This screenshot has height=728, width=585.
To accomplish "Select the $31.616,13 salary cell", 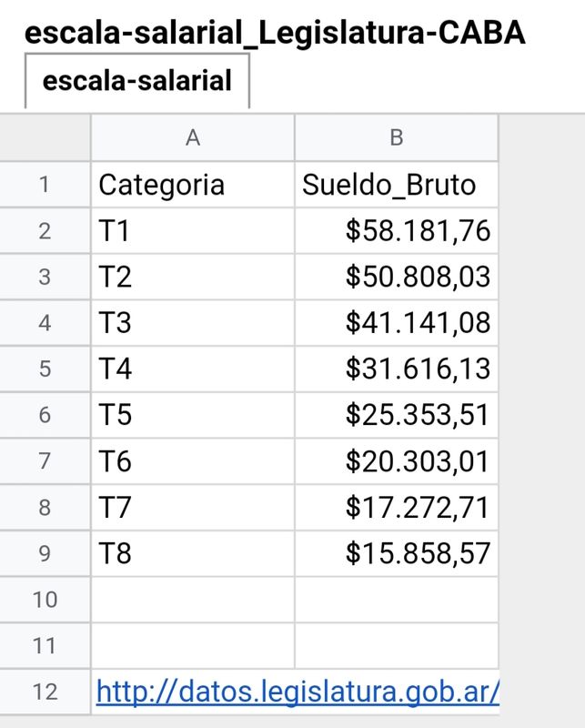I will (397, 369).
